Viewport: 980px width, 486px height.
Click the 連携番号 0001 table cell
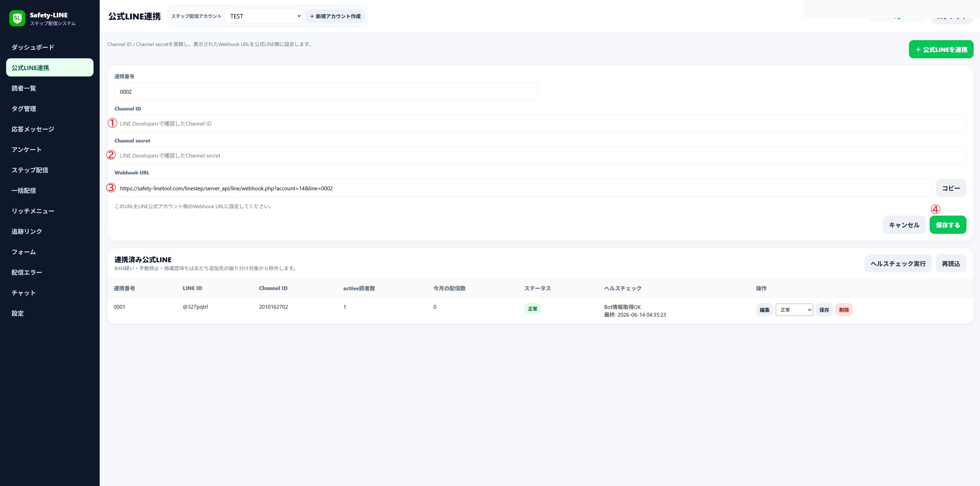(119, 307)
